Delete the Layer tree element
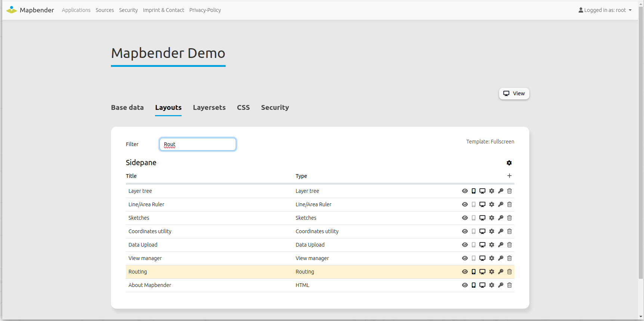Viewport: 644px width, 321px height. [510, 191]
